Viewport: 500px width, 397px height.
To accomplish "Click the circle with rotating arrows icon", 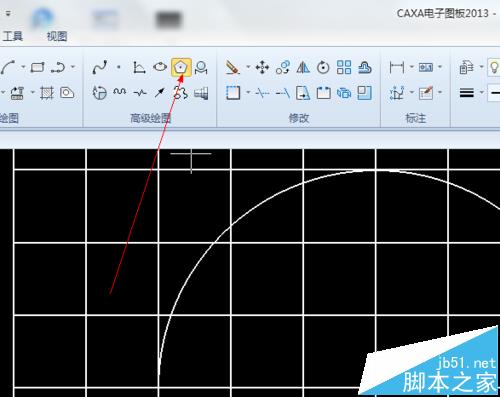I will pos(100,93).
